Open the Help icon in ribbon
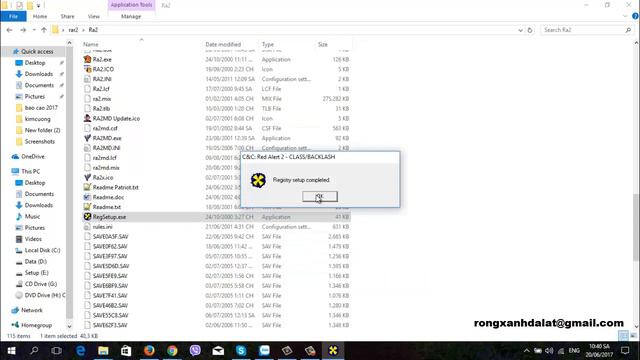The image size is (640, 360). pyautogui.click(x=635, y=16)
